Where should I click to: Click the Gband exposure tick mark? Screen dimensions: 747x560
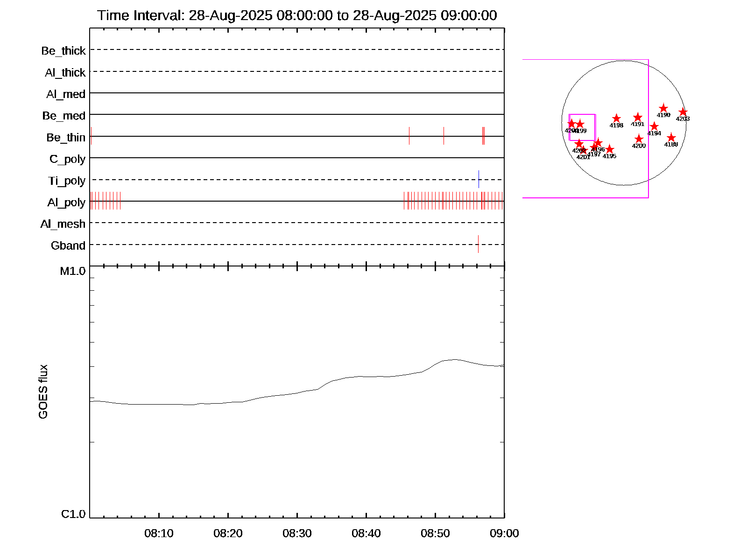tap(478, 244)
